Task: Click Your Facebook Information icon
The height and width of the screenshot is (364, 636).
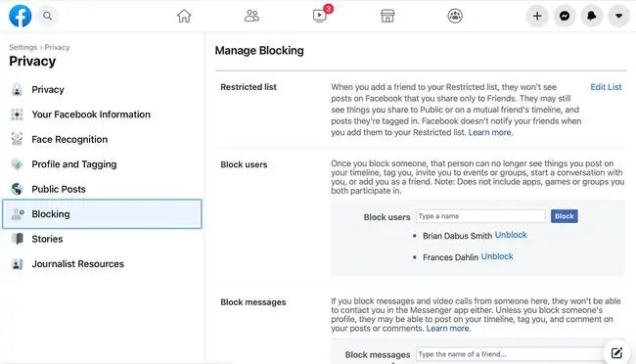Action: 17,114
